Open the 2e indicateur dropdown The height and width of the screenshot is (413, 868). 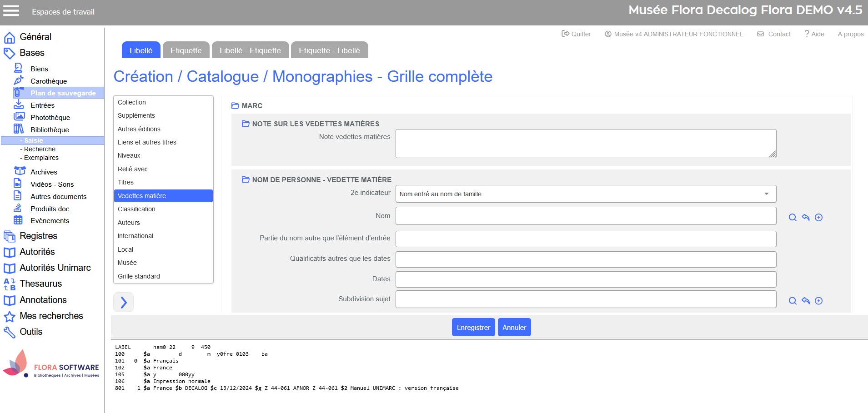pyautogui.click(x=586, y=194)
